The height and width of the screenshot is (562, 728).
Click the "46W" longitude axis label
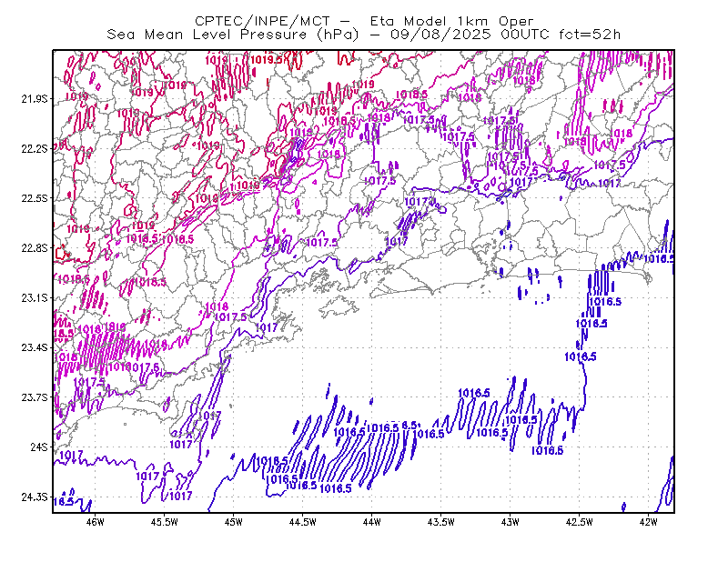[96, 522]
